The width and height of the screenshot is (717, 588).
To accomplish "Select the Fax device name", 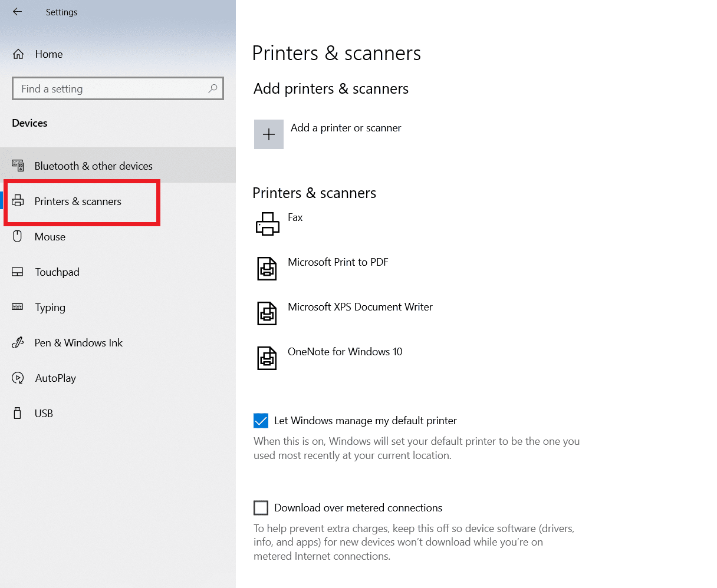I will pos(295,217).
